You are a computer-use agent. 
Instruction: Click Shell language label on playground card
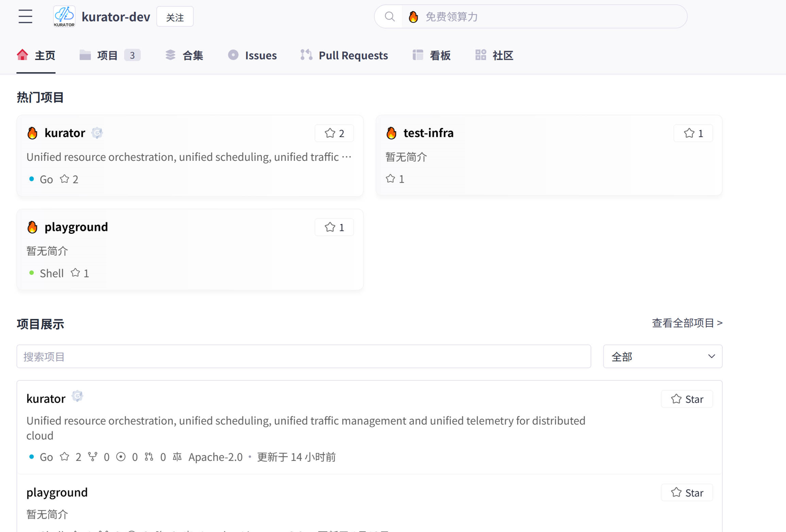coord(52,273)
